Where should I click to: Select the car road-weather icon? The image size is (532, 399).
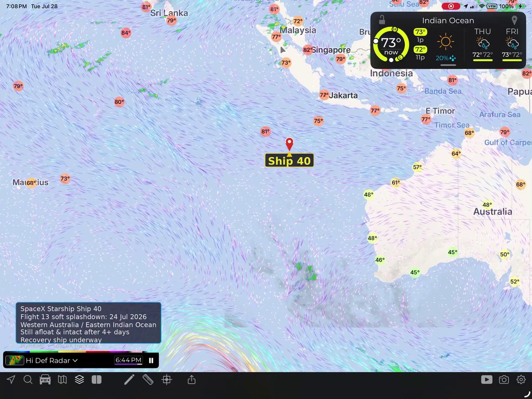[x=45, y=379]
